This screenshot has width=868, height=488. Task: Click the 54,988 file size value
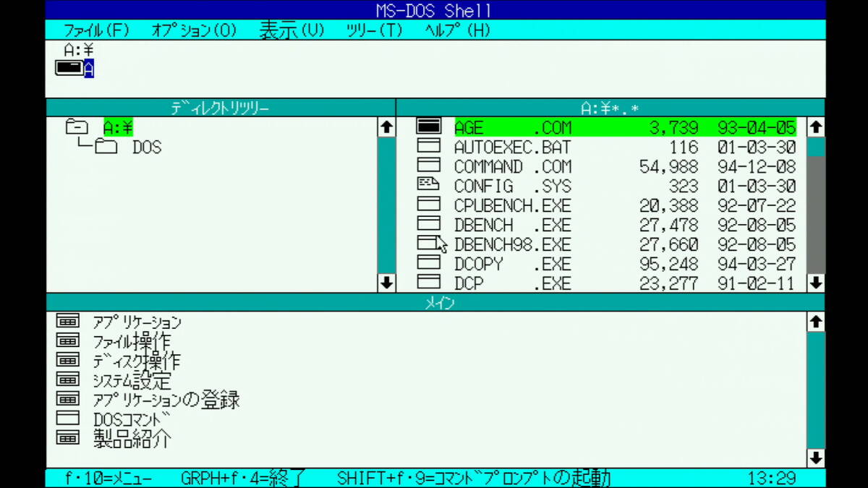coord(668,166)
